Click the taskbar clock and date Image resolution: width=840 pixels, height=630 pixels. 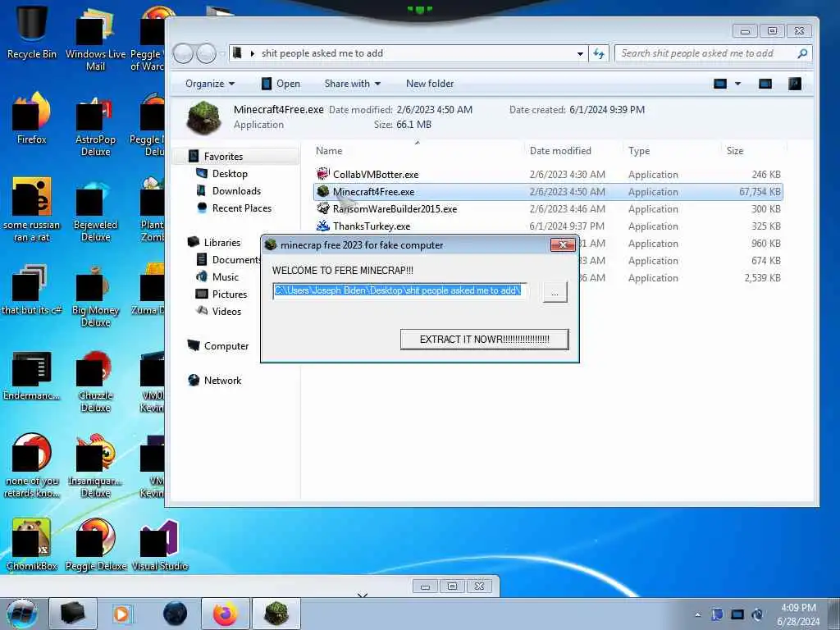(798, 614)
